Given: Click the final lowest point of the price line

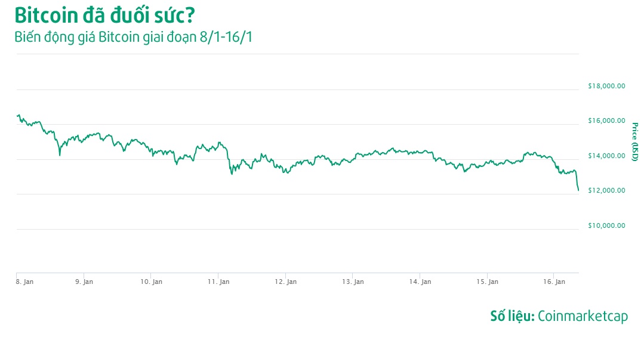Looking at the screenshot, I should pyautogui.click(x=578, y=190).
